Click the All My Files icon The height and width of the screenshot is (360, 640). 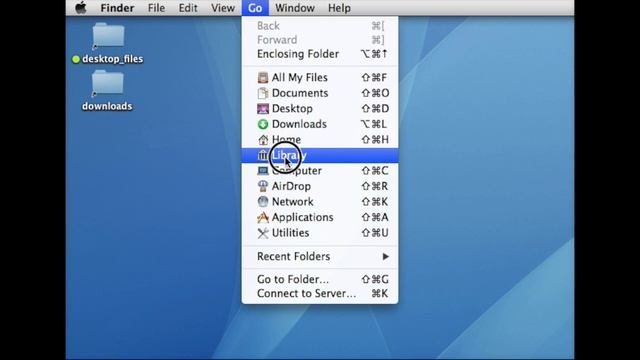(263, 78)
